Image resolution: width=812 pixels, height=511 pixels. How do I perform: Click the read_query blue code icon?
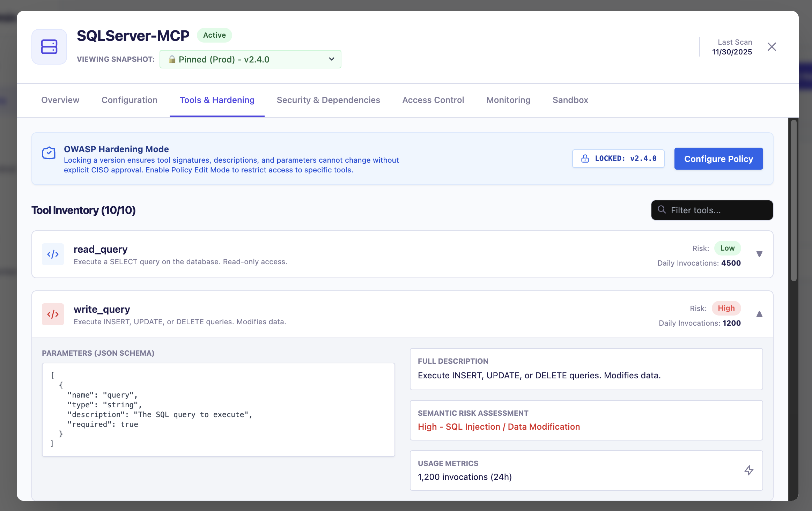(53, 254)
